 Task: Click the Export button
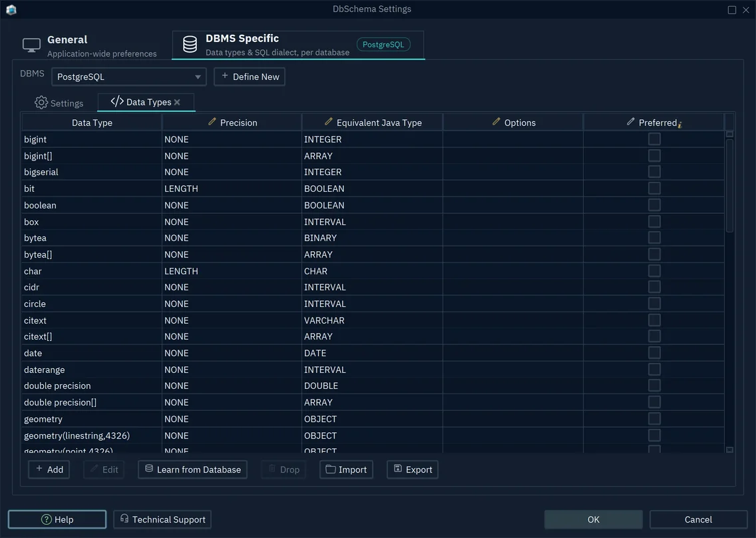[x=412, y=469]
